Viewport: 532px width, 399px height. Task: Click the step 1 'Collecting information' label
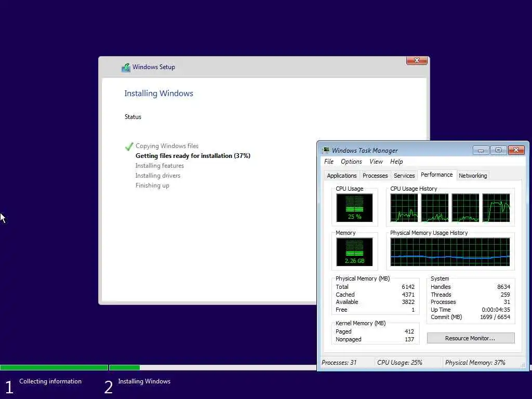(50, 381)
